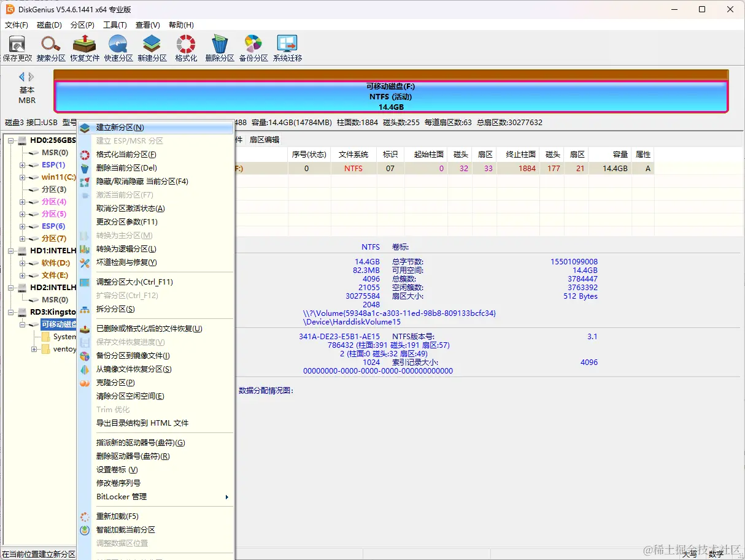Open the 文件(F) menu

[x=17, y=25]
